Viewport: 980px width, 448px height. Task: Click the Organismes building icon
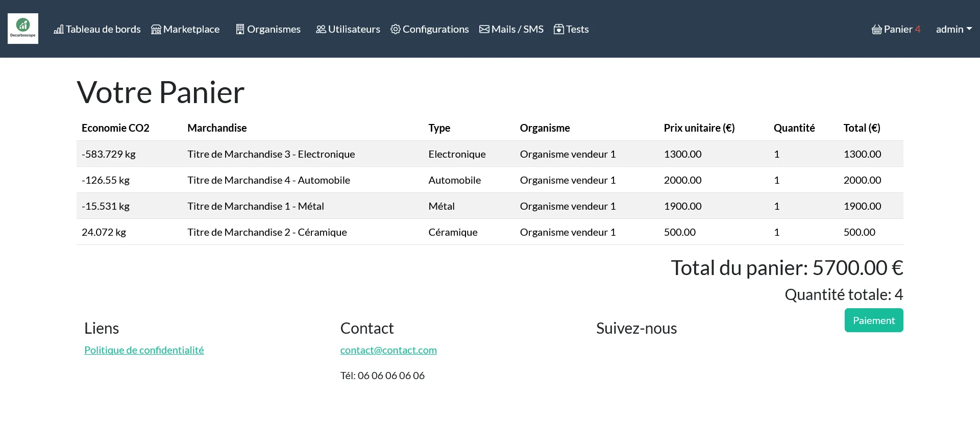240,30
